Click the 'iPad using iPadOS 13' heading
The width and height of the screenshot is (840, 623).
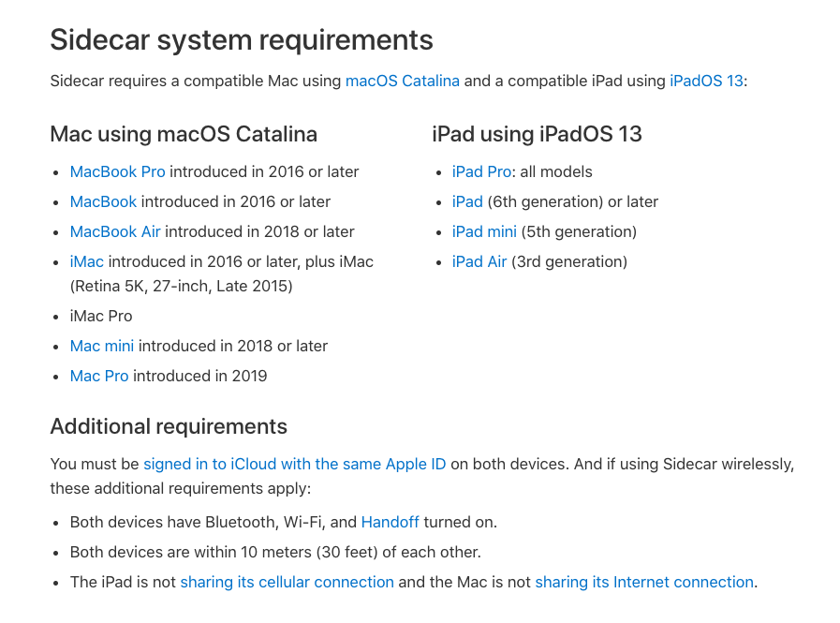coord(537,134)
